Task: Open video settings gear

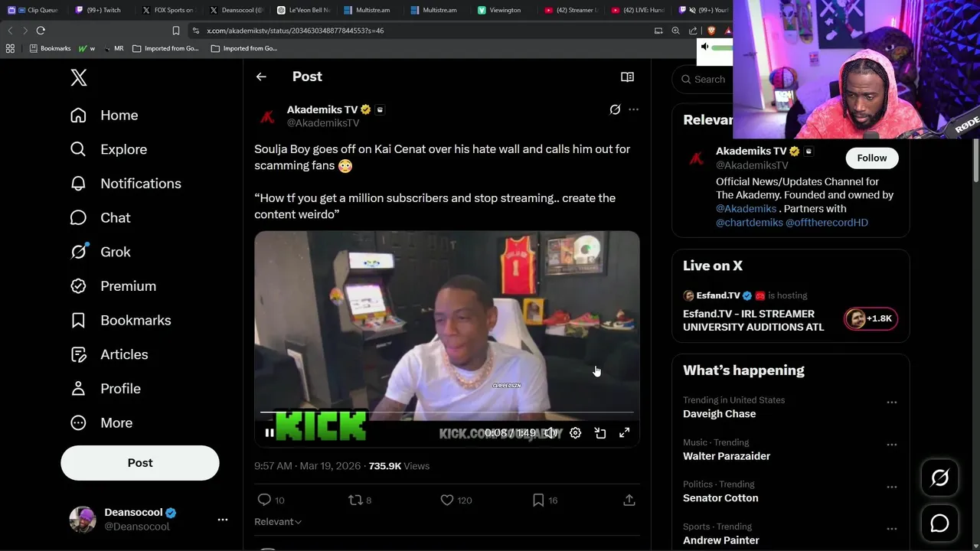Action: coord(575,432)
